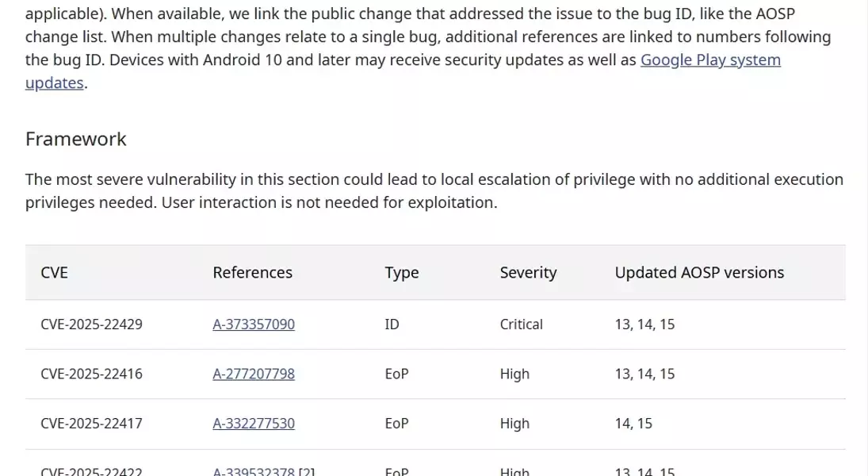Click the Type column header

[402, 273]
